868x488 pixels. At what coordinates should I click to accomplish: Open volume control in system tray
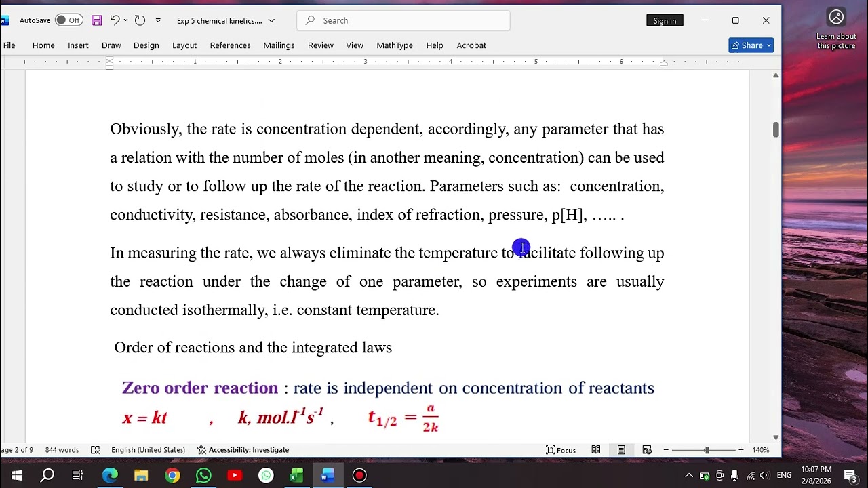[765, 476]
